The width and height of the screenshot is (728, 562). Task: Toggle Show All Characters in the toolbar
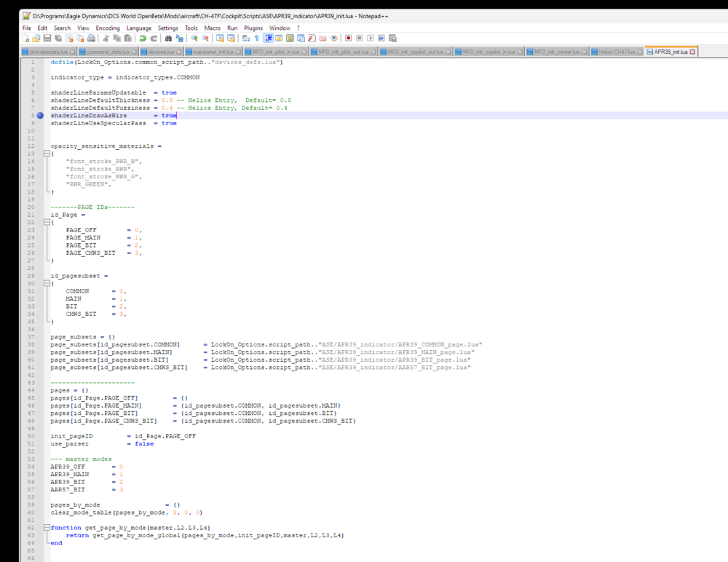pos(256,37)
